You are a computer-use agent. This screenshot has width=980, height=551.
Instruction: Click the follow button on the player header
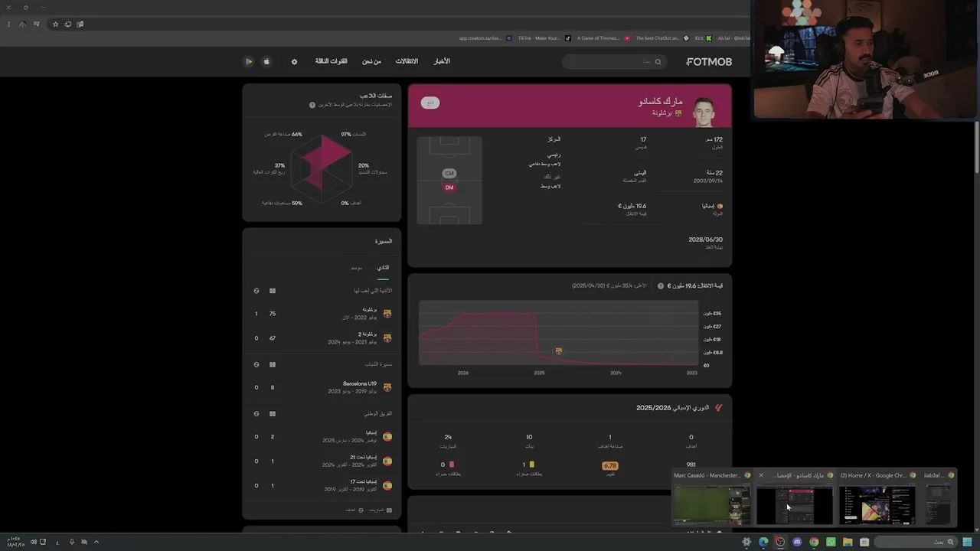430,103
